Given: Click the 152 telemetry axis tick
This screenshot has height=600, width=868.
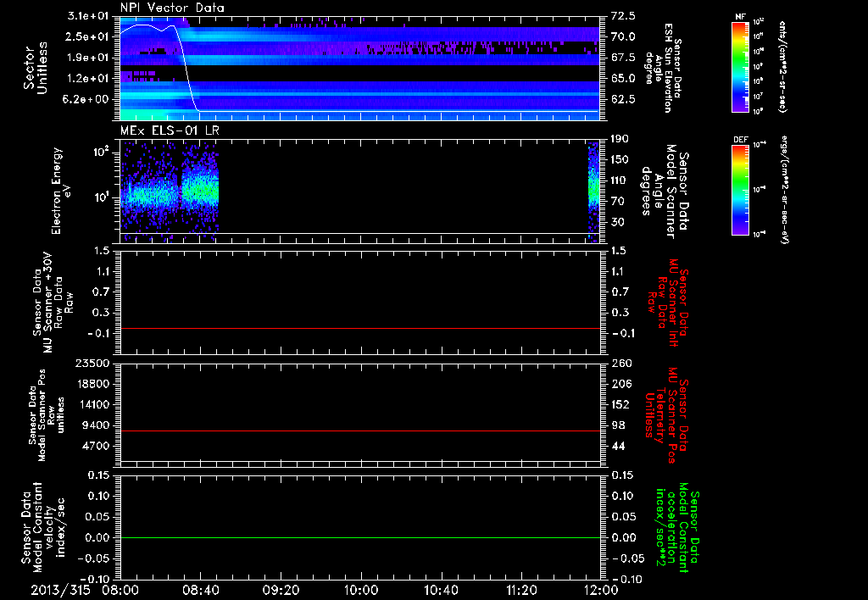Looking at the screenshot, I should coord(620,404).
